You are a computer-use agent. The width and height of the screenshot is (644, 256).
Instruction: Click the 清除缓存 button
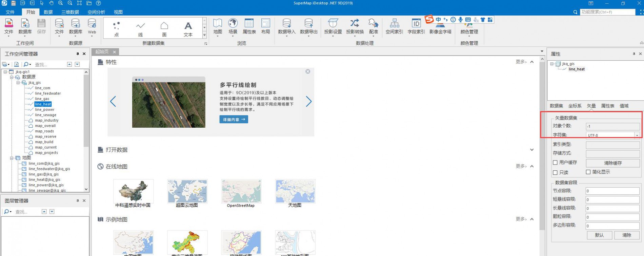point(613,163)
